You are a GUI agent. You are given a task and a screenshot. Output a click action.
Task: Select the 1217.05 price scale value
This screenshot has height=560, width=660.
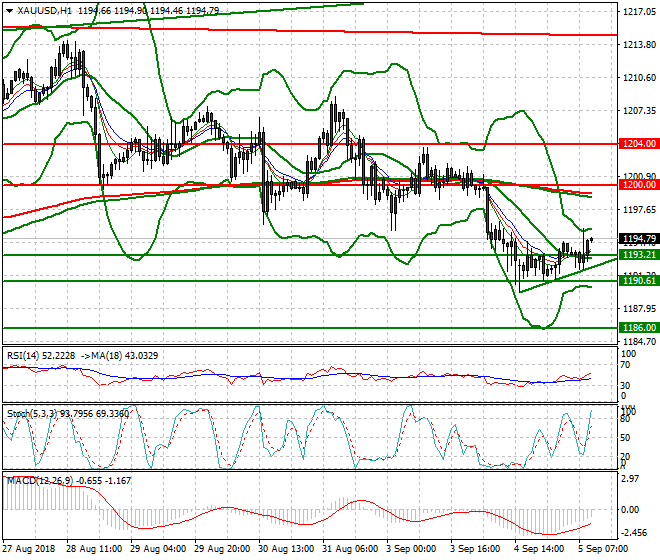pyautogui.click(x=639, y=11)
